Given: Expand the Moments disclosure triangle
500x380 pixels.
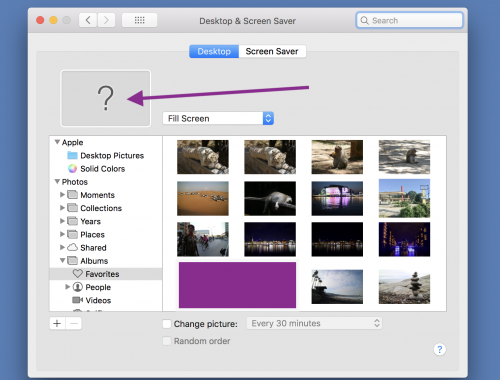Looking at the screenshot, I should 62,194.
